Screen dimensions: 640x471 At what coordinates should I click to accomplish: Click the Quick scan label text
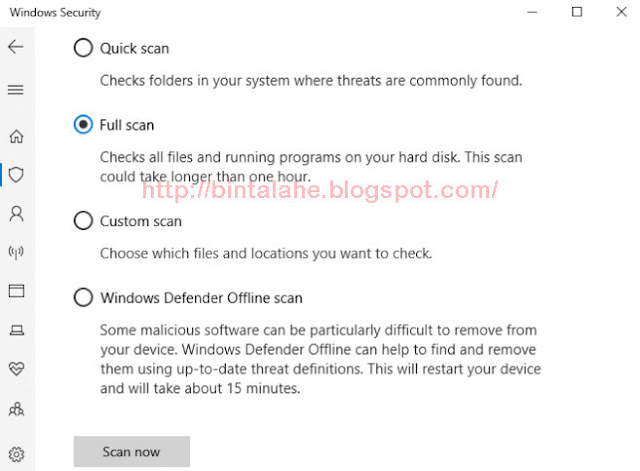pyautogui.click(x=134, y=48)
